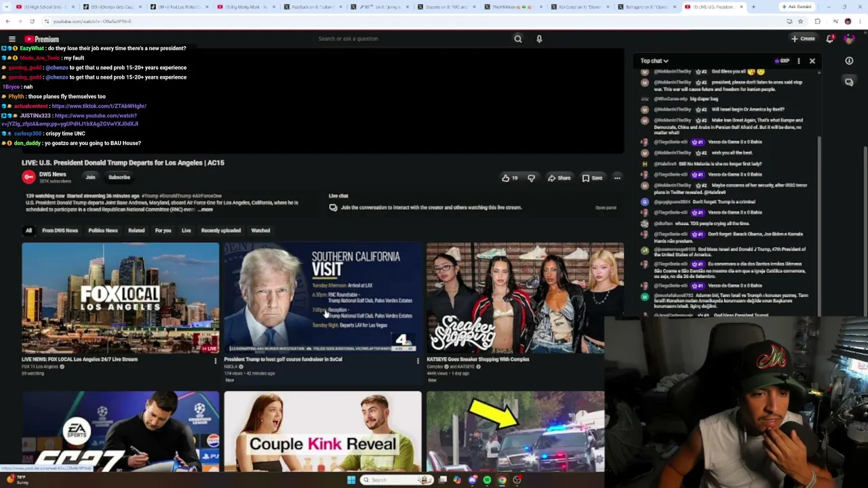Open the YouTube guide hamburger menu
Image resolution: width=868 pixels, height=488 pixels.
[12, 39]
